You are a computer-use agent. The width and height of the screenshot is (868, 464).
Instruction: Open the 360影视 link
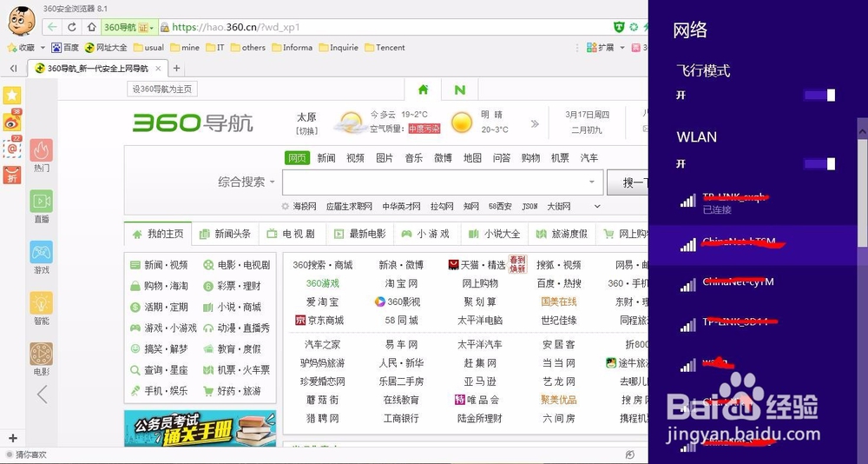pos(397,302)
